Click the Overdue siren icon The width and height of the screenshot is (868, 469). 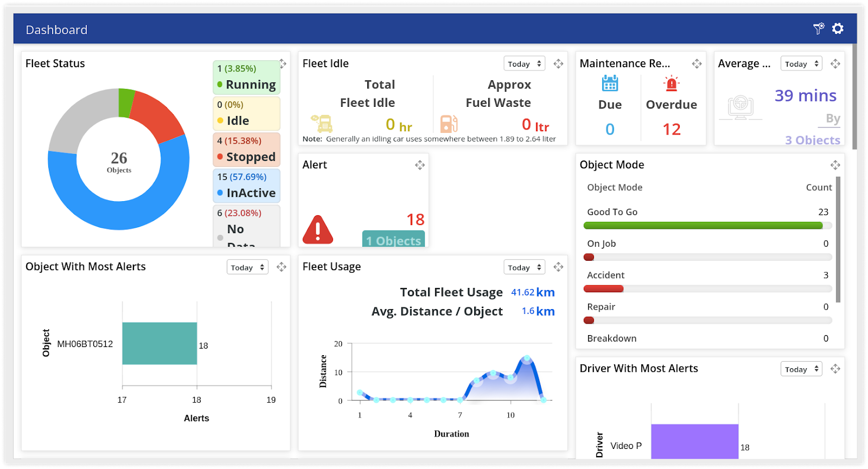coord(671,83)
